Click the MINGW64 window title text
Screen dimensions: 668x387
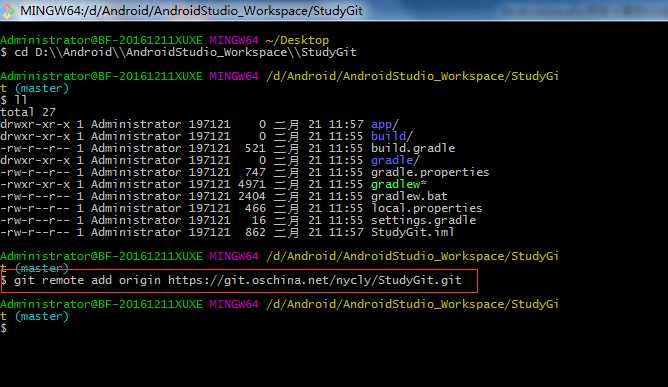point(191,11)
